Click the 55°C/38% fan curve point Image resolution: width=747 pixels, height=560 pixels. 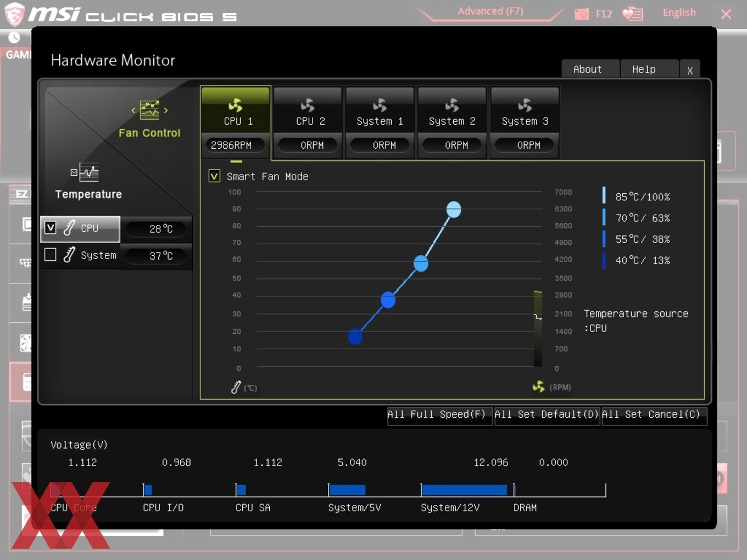(388, 300)
